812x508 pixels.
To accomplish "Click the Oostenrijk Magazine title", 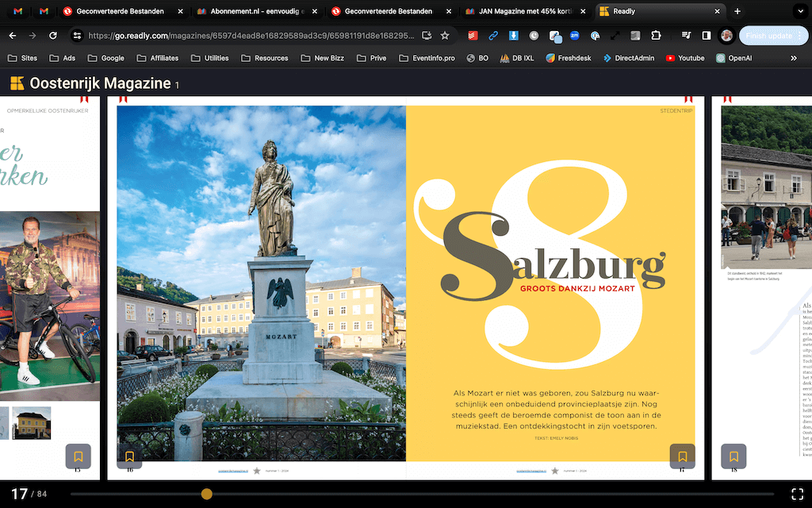I will [x=100, y=83].
